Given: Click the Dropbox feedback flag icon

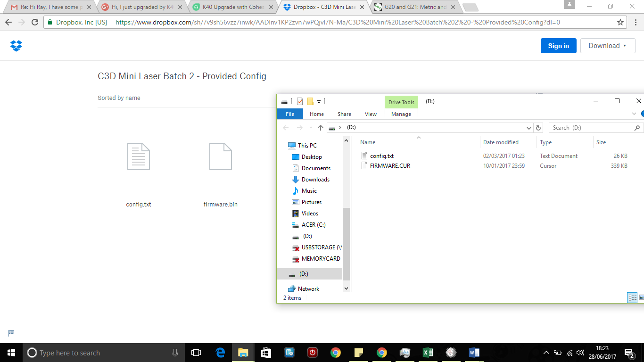Looking at the screenshot, I should [11, 333].
